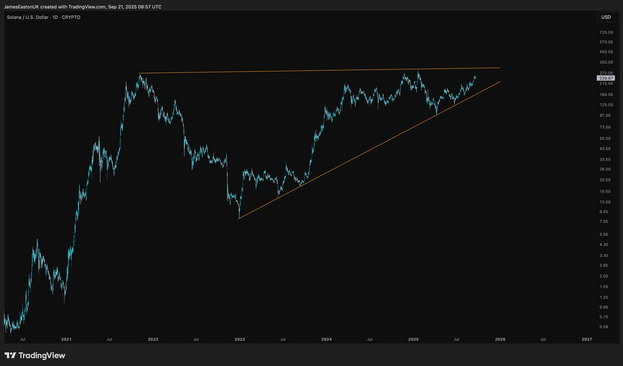Screen dimensions: 623x366
Task: Click the TradingView logo at bottom left
Action: (x=35, y=355)
